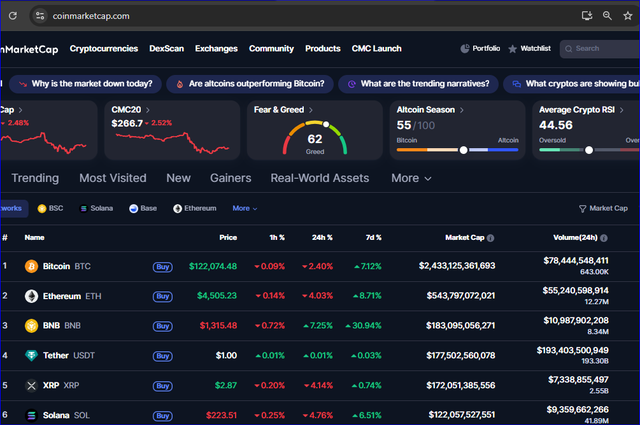640x425 pixels.
Task: Expand the More dropdown beside Real-World Assets
Action: pyautogui.click(x=411, y=178)
